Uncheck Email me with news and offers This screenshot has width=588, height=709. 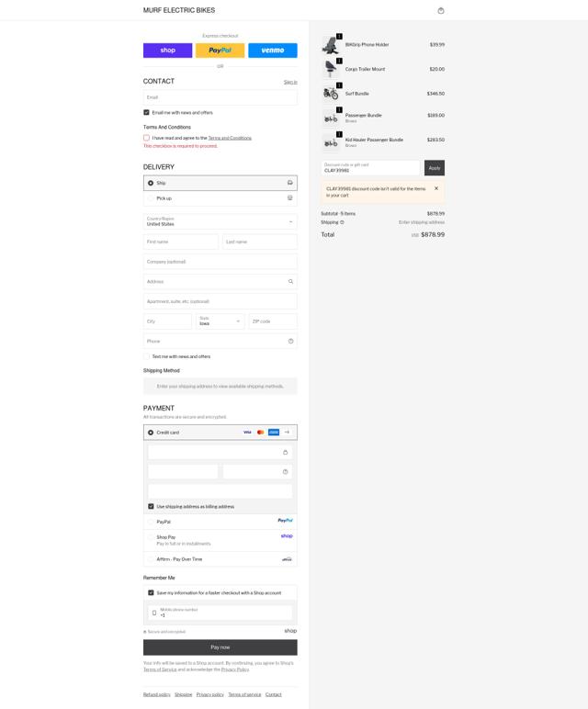coord(146,112)
